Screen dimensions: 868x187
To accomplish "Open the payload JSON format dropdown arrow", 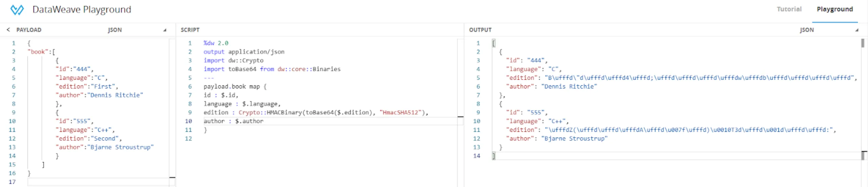I will coord(165,30).
